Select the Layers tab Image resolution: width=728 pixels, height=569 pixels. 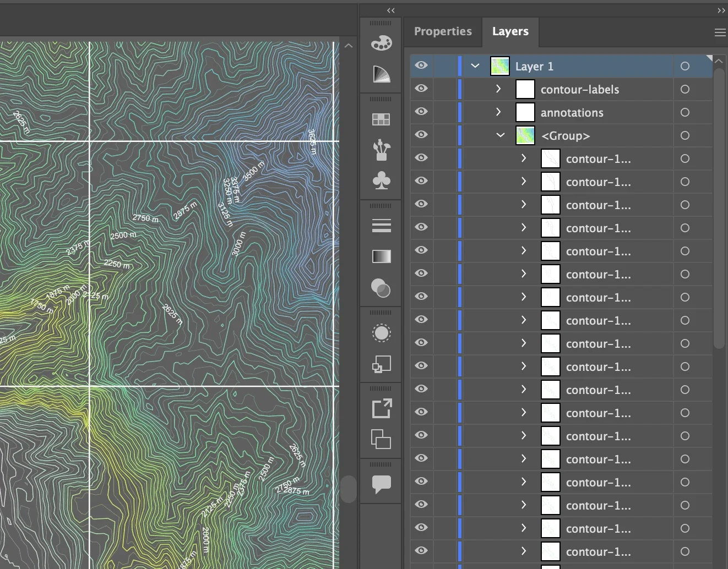(510, 31)
